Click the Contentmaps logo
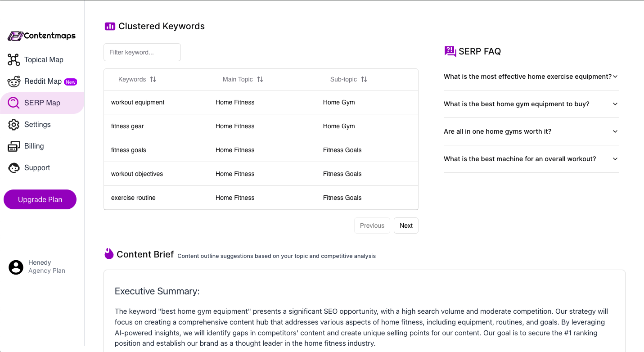Image resolution: width=644 pixels, height=352 pixels. pyautogui.click(x=41, y=36)
